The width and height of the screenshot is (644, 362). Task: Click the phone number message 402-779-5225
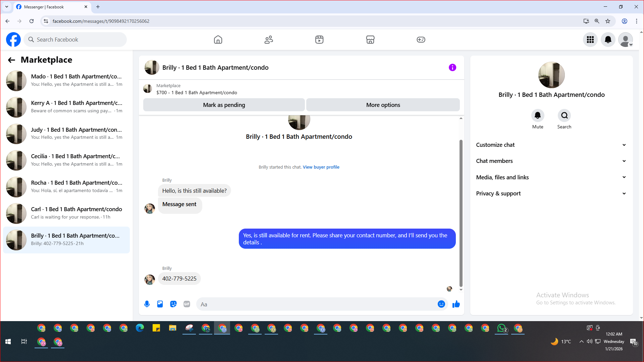[179, 279]
